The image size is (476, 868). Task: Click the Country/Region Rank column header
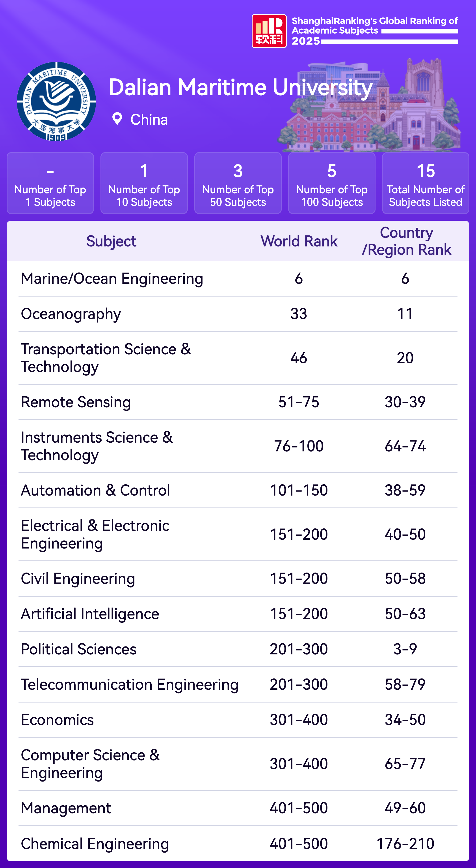tap(406, 241)
